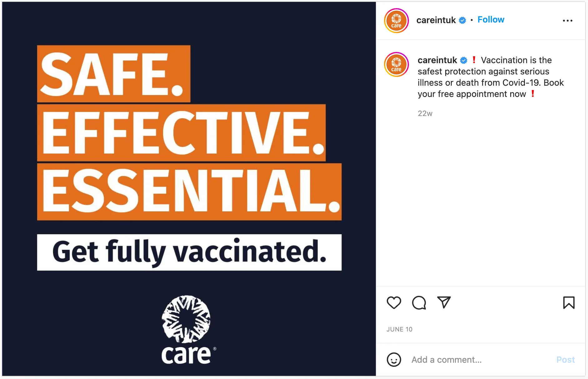588x379 pixels.
Task: Follow the careintuk account
Action: 491,20
